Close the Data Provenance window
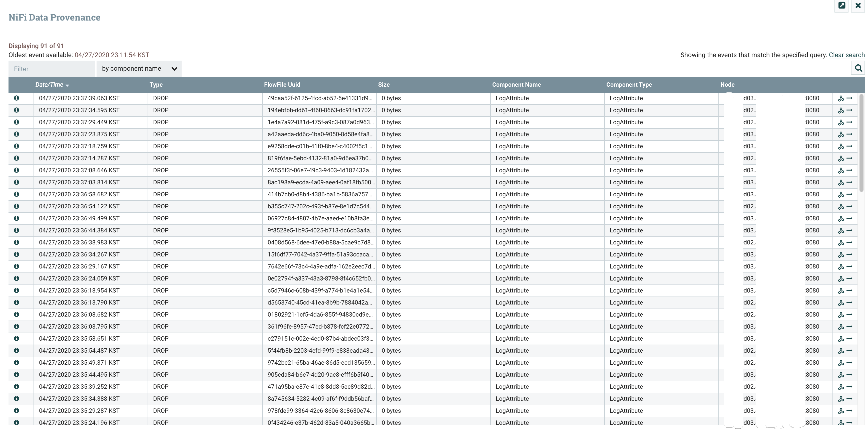868x430 pixels. point(858,6)
